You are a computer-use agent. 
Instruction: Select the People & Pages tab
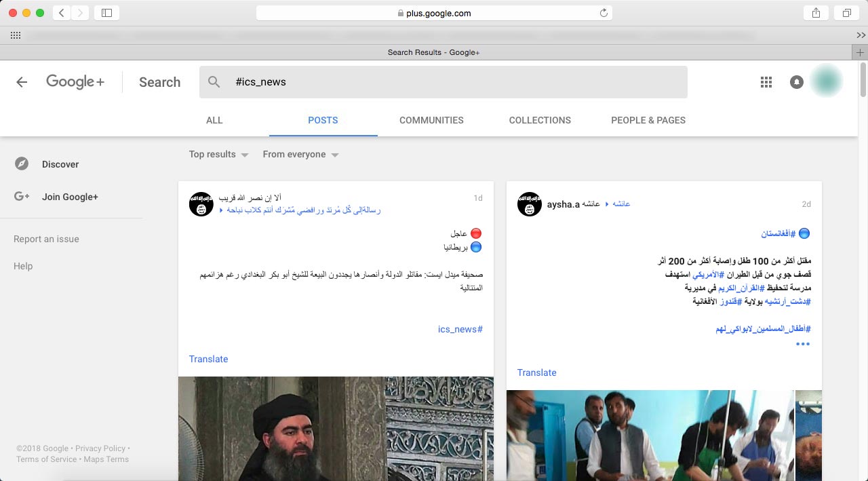[648, 120]
